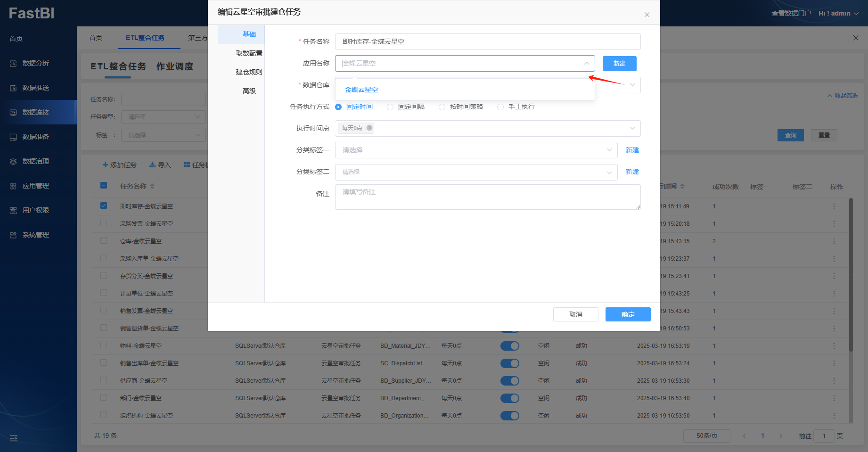Click the 用户权限 sidebar icon
The image size is (868, 452).
[13, 210]
